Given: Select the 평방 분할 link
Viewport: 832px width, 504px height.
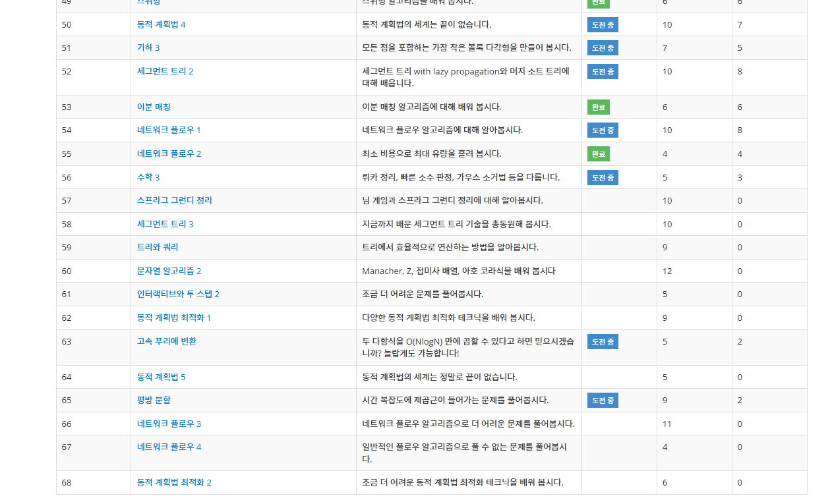Looking at the screenshot, I should click(154, 400).
